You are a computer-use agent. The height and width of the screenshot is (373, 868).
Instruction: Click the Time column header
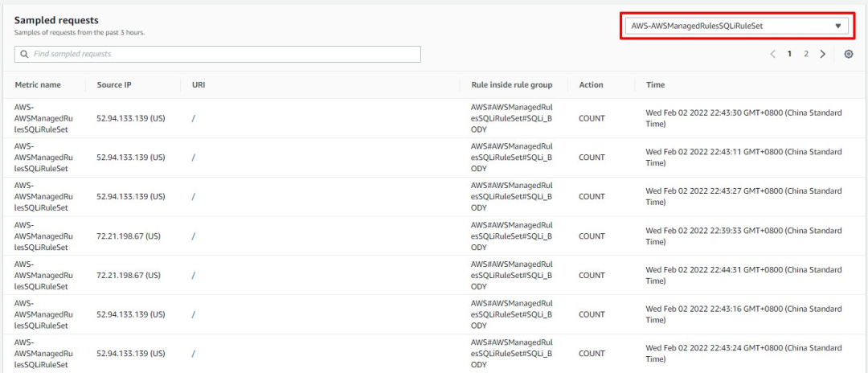tap(656, 85)
